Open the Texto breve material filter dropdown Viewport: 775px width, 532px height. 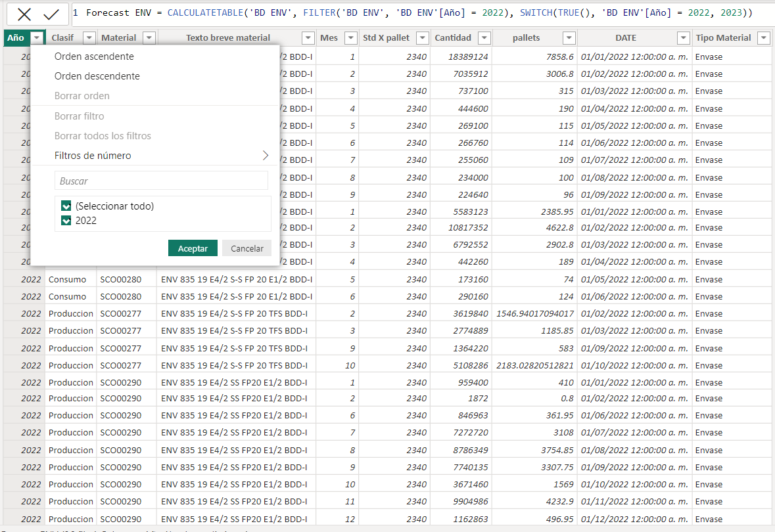[x=308, y=37]
